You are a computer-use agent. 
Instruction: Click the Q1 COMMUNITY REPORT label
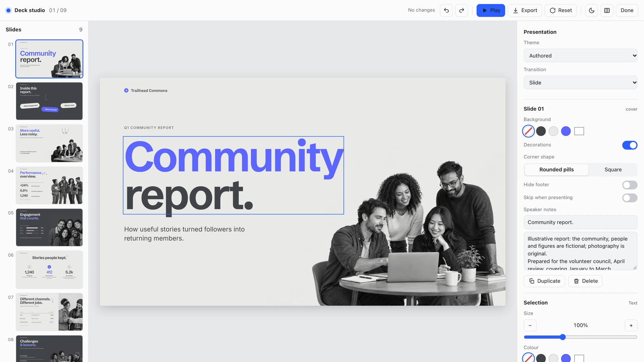click(x=149, y=128)
